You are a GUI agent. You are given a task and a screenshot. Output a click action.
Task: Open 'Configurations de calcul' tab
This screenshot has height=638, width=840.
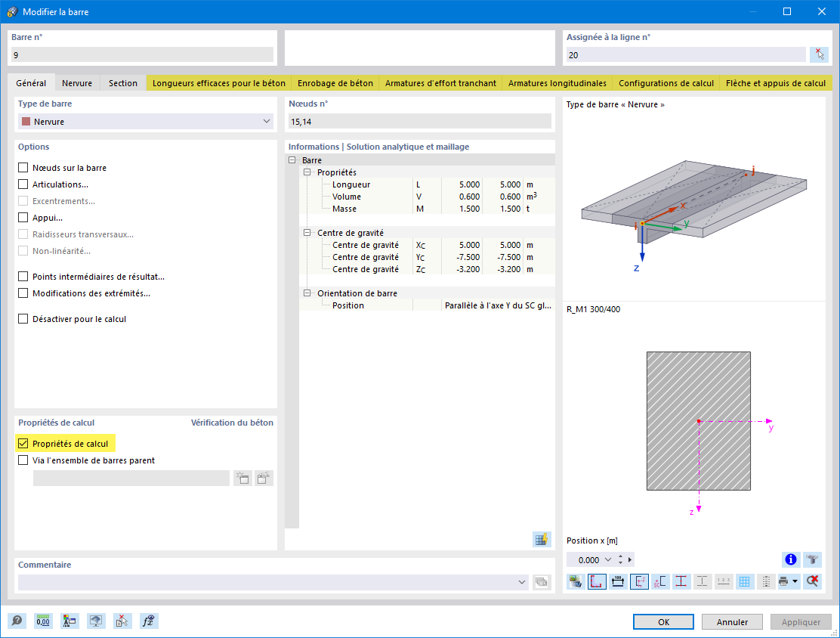(x=666, y=83)
